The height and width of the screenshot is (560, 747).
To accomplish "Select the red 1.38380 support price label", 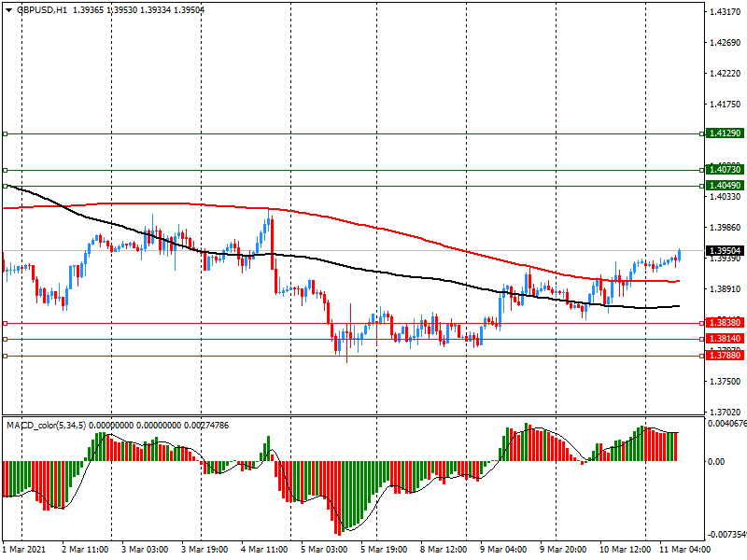I will 726,323.
